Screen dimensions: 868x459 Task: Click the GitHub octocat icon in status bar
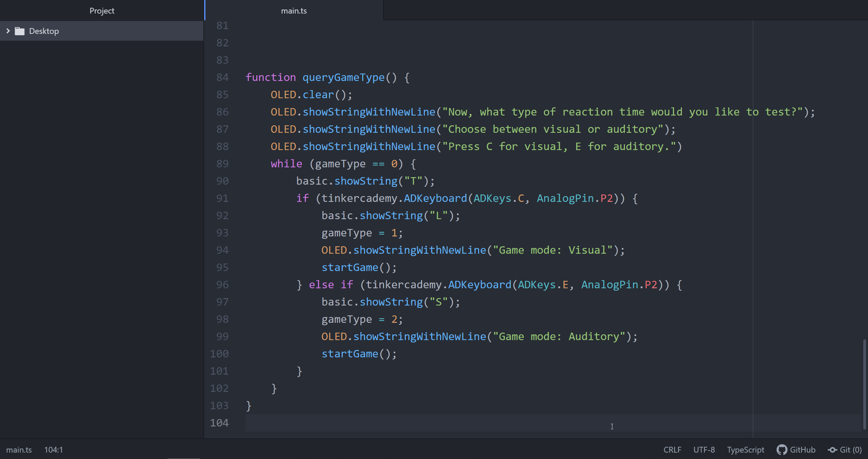coord(782,450)
